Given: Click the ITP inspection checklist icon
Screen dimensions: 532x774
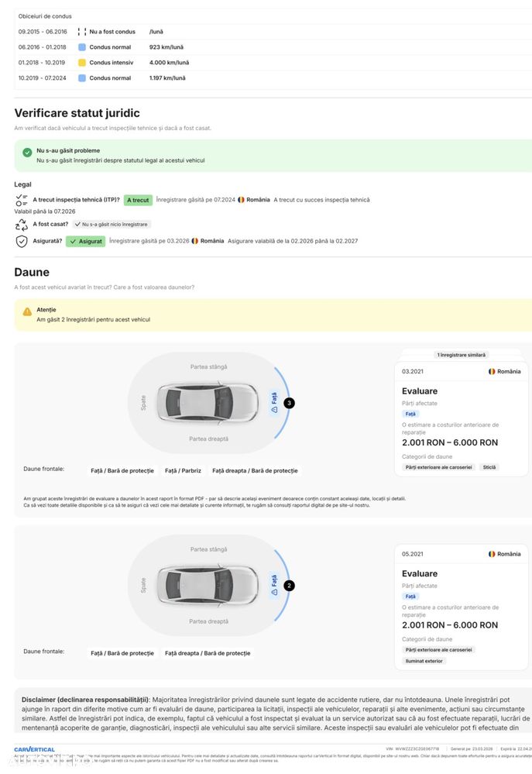Looking at the screenshot, I should coord(21,200).
